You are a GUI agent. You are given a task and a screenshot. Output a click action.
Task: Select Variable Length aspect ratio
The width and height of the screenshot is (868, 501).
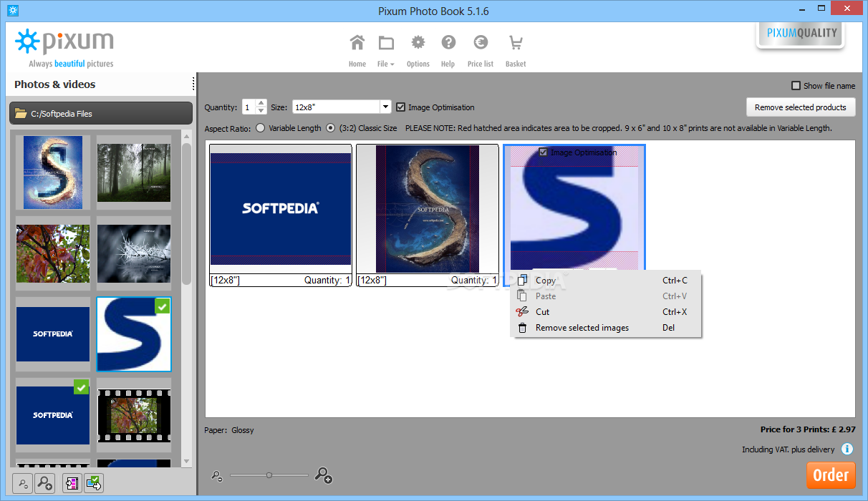[260, 128]
